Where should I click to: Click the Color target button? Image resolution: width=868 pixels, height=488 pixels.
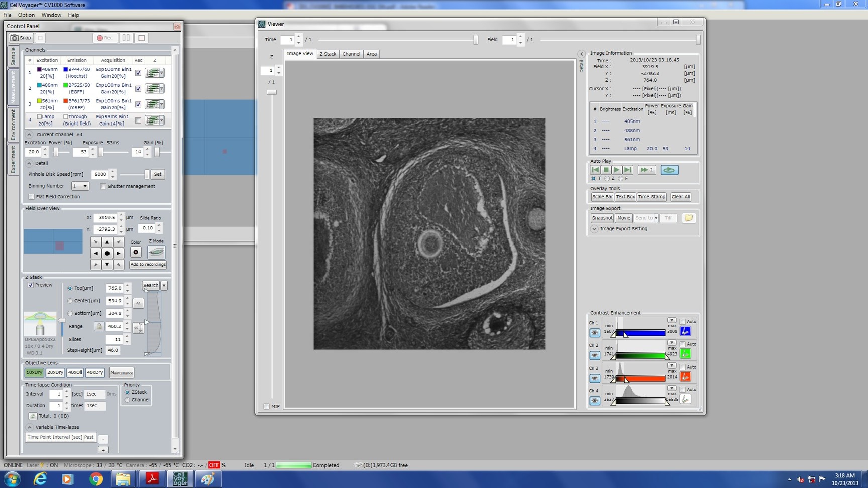(x=136, y=252)
